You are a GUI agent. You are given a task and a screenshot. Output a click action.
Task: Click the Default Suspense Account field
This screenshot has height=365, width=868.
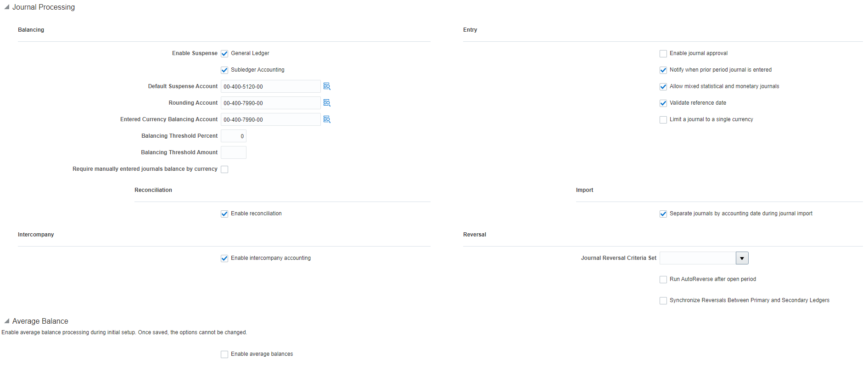(270, 86)
